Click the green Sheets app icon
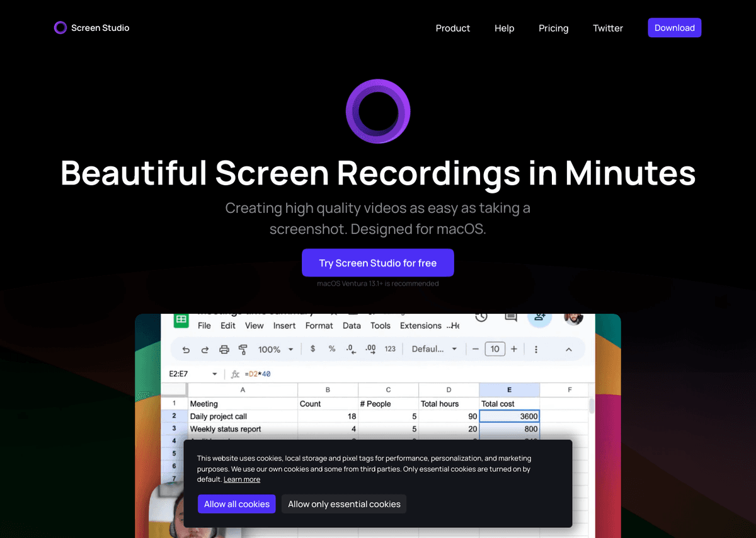The height and width of the screenshot is (538, 756). [x=181, y=320]
